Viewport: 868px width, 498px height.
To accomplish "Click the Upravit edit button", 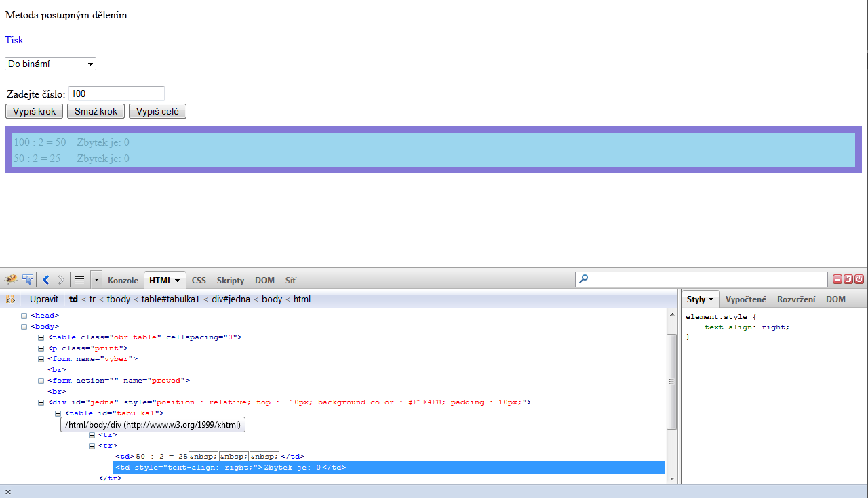I will point(44,299).
